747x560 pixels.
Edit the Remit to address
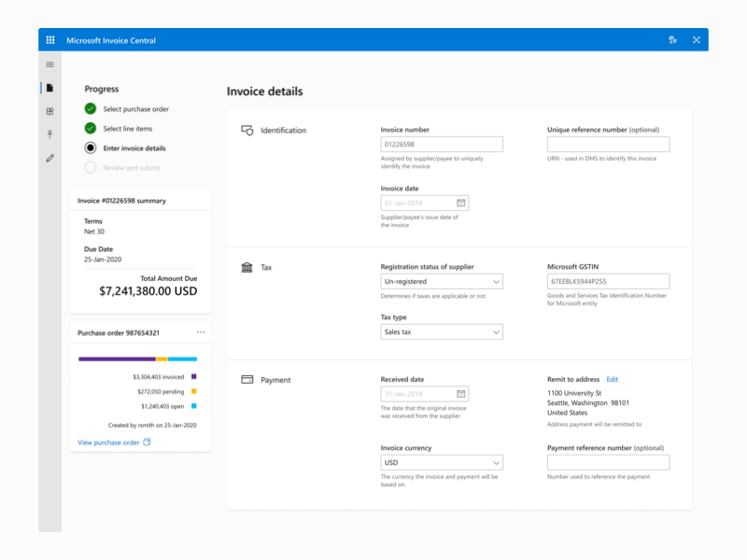tap(613, 380)
